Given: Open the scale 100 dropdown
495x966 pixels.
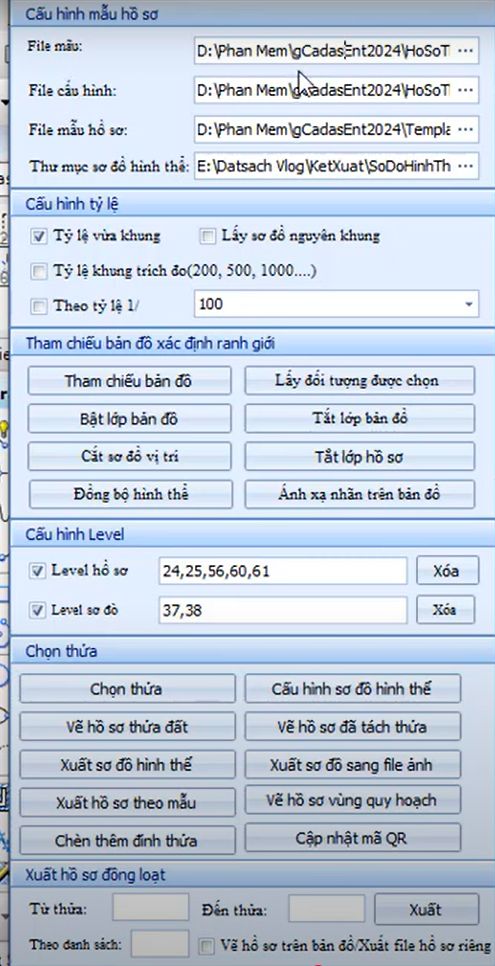Looking at the screenshot, I should coord(468,304).
